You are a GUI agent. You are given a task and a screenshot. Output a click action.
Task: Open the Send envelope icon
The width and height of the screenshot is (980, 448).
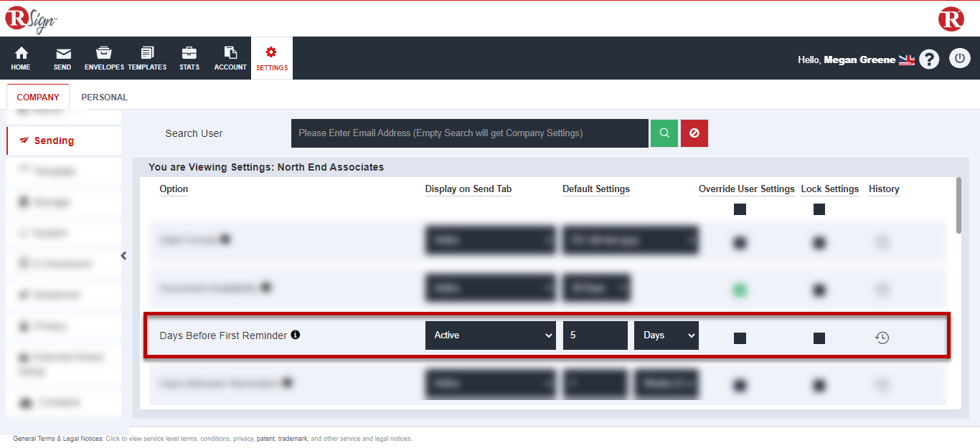63,54
